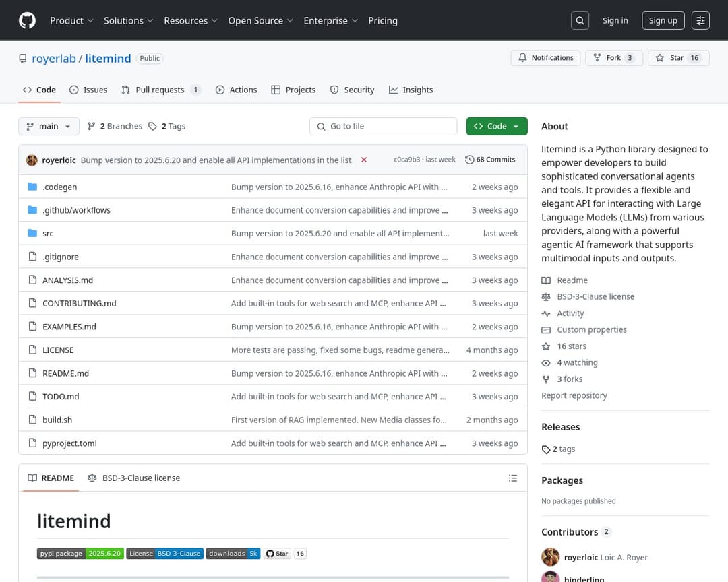
Task: Open the Pricing page
Action: tap(383, 20)
